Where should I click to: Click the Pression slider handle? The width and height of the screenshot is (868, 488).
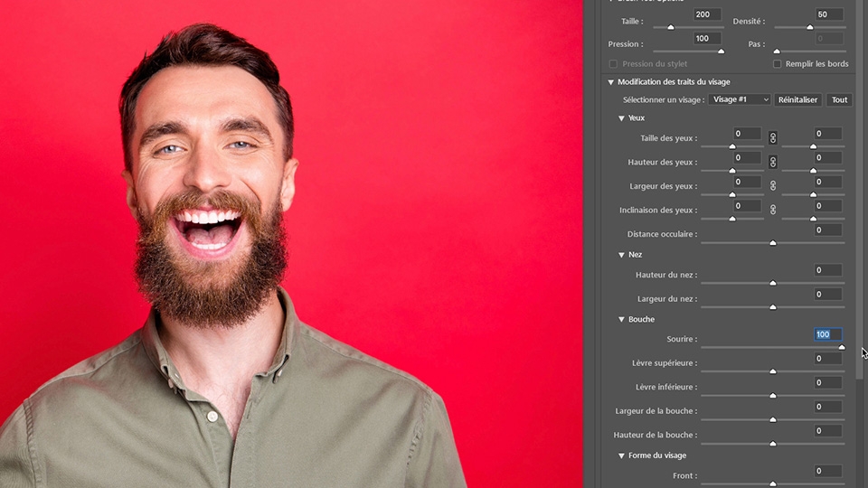click(721, 51)
